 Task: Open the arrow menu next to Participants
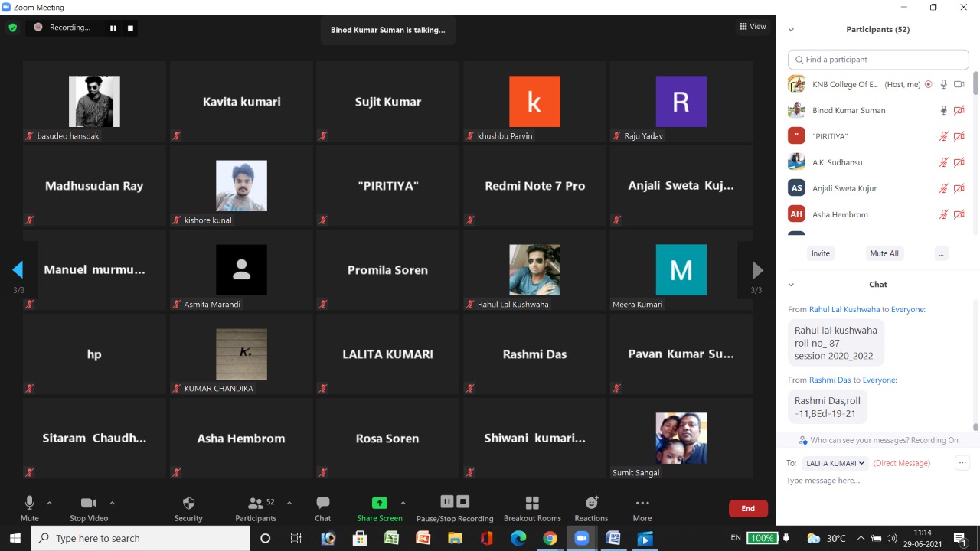point(289,503)
